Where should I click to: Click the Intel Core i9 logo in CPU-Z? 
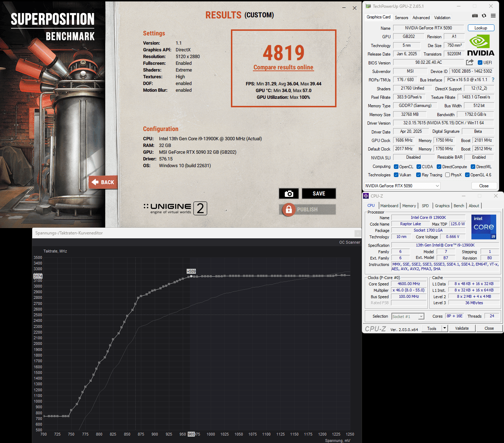coord(483,227)
